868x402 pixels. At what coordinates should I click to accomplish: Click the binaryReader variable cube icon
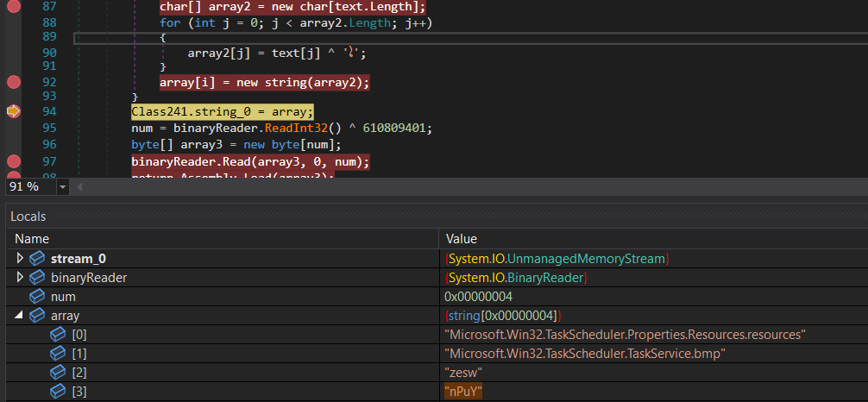[37, 278]
